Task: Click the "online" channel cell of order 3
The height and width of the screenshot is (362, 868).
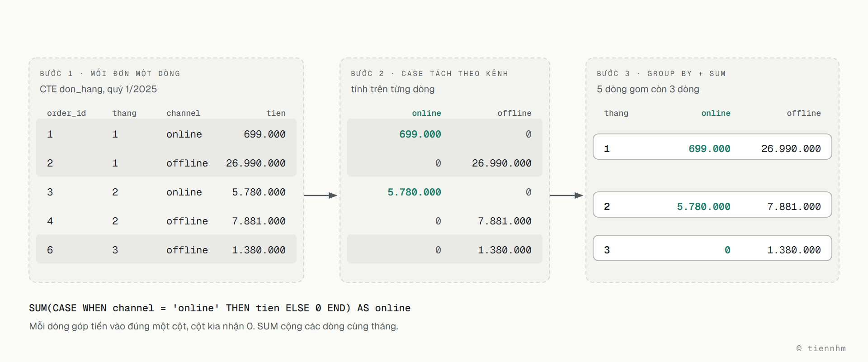Action: [184, 192]
